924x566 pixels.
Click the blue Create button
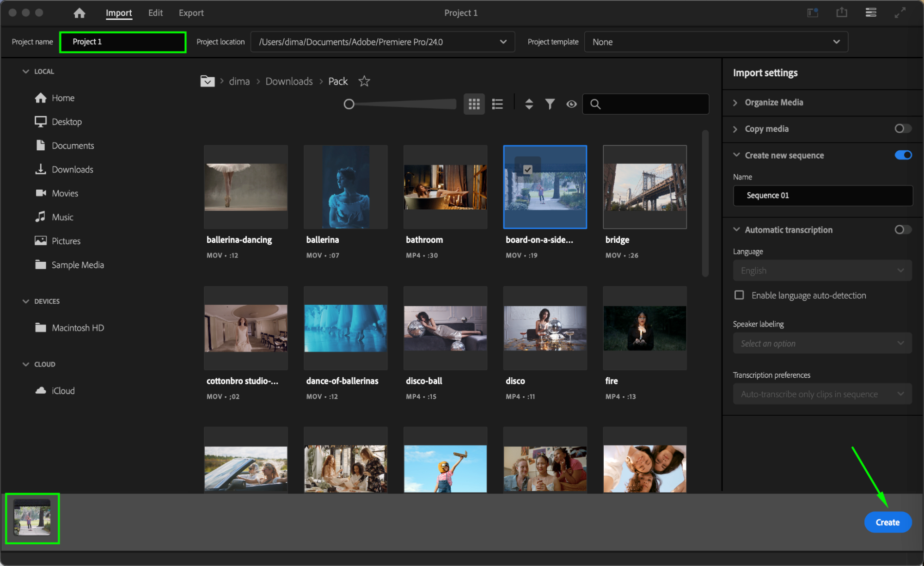pos(887,522)
